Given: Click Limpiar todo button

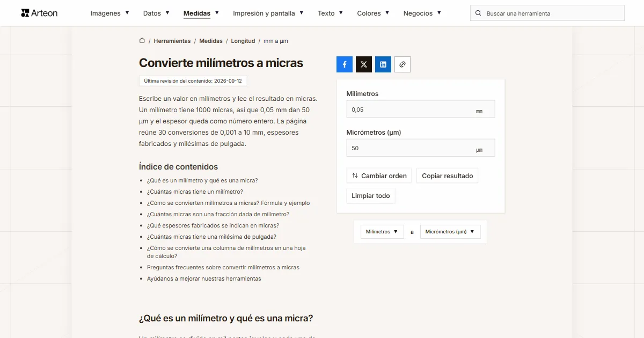Looking at the screenshot, I should pos(371,196).
